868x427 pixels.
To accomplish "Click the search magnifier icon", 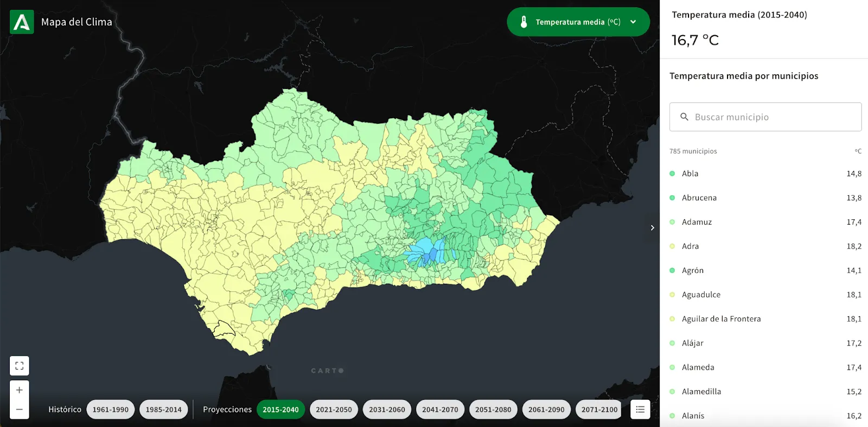I will pos(684,117).
